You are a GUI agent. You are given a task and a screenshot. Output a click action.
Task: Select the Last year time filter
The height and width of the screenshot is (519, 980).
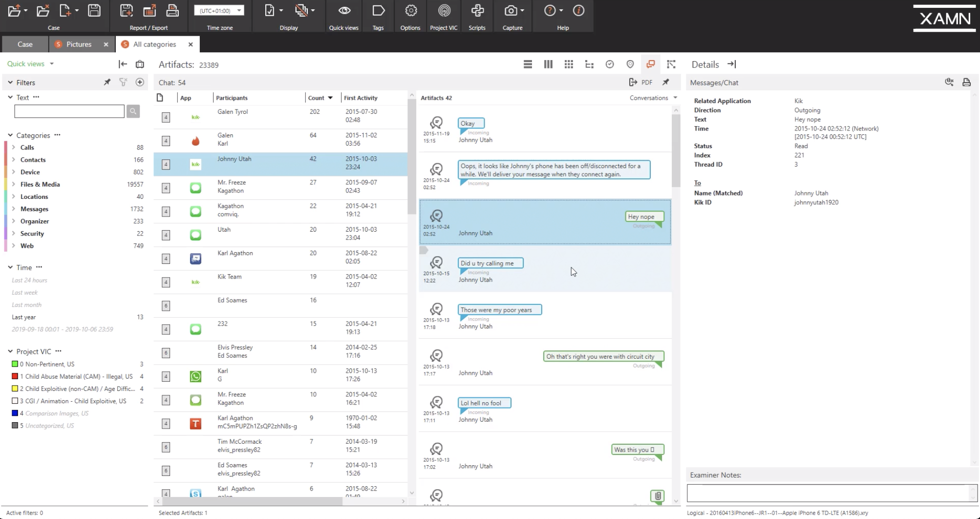pos(24,317)
